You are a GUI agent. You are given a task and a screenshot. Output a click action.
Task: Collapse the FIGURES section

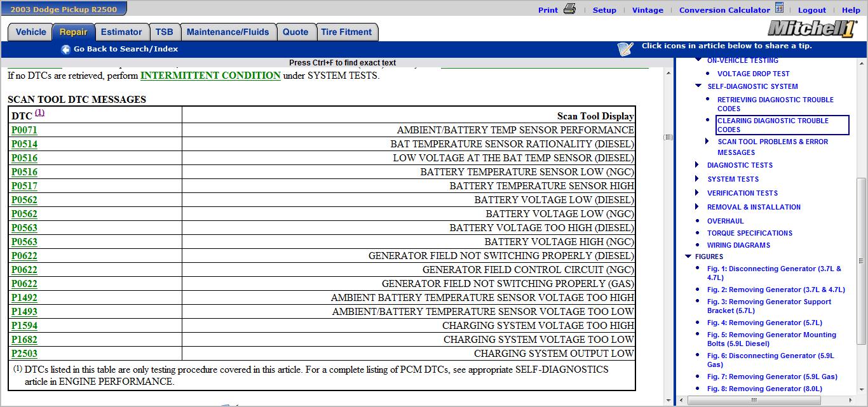pyautogui.click(x=688, y=257)
